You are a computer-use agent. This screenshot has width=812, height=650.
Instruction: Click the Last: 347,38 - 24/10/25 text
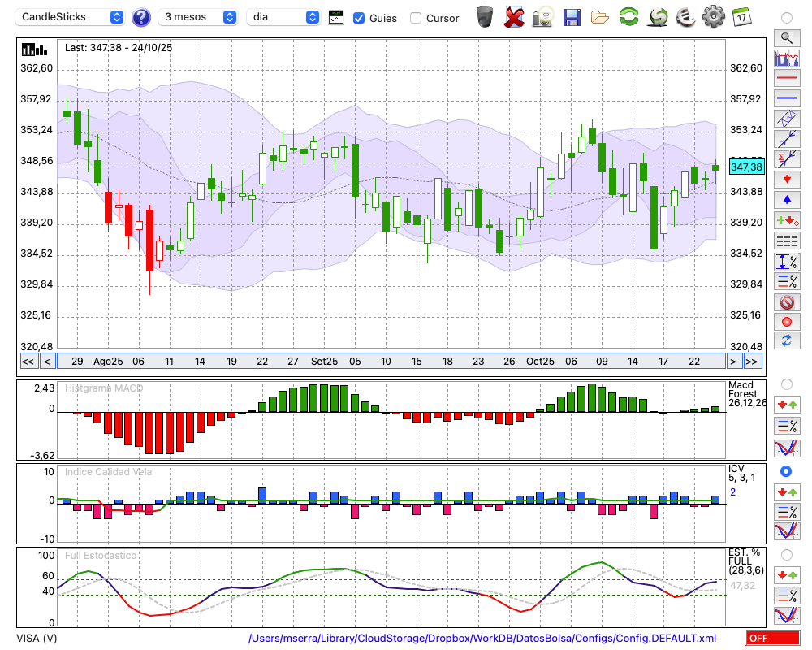118,48
